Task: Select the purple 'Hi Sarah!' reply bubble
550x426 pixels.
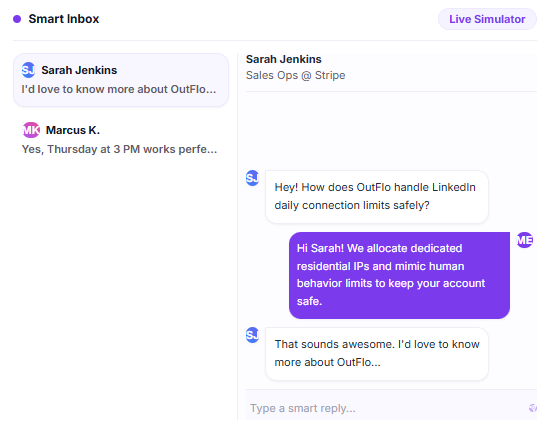Action: coord(399,275)
